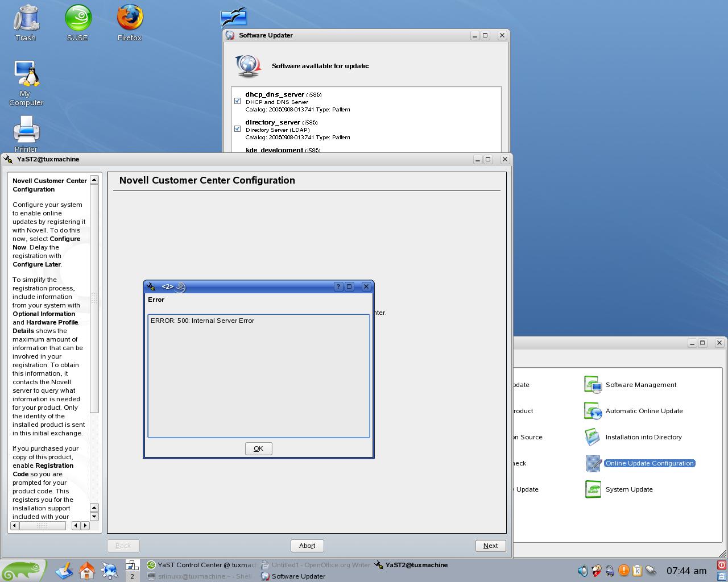The image size is (728, 582).
Task: Open the Trash desktop icon
Action: [x=26, y=23]
